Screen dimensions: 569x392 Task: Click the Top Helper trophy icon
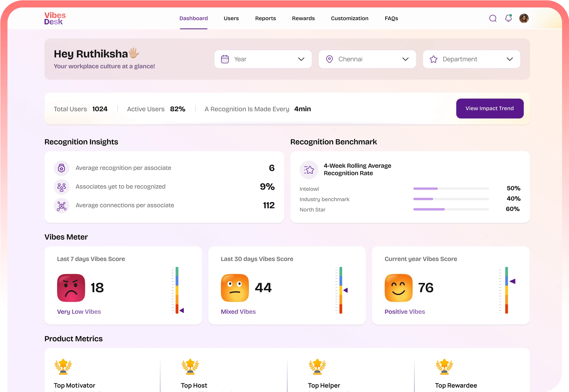(317, 367)
